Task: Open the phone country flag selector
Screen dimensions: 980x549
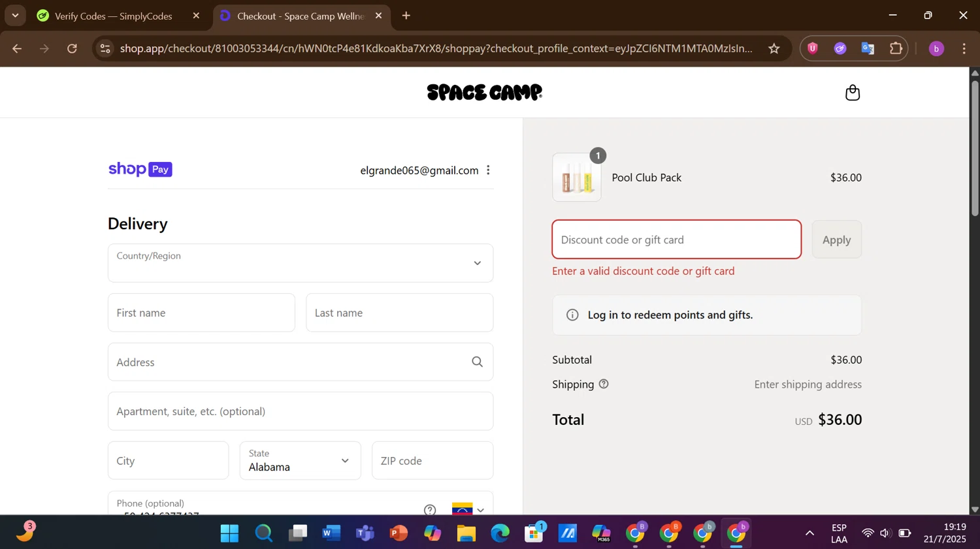Action: pos(468,510)
